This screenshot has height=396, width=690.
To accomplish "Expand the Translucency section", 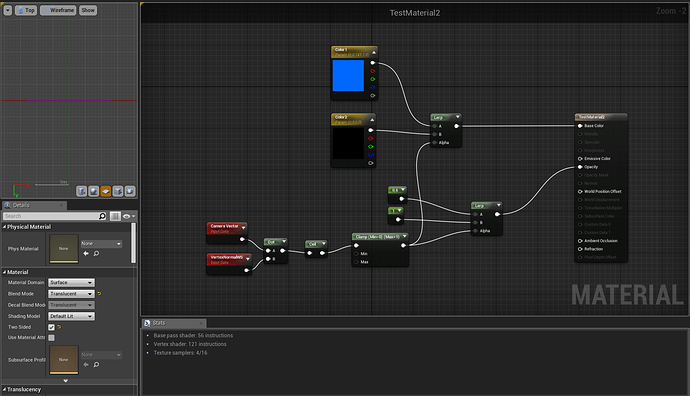I will [4, 389].
